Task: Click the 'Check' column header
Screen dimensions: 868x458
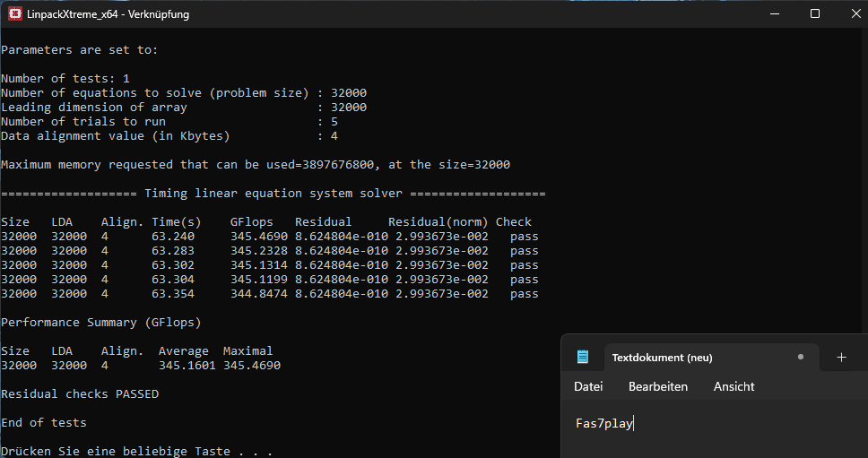Action: pos(514,222)
